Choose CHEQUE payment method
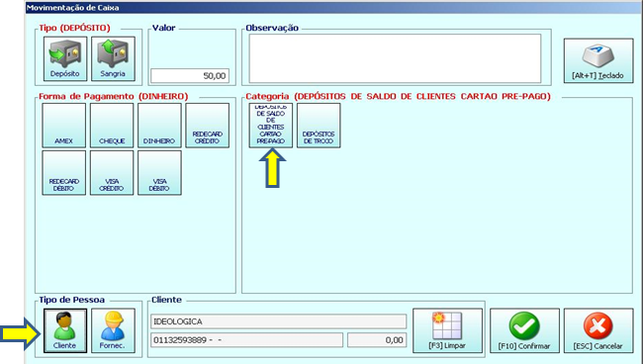643x364 pixels. click(112, 126)
